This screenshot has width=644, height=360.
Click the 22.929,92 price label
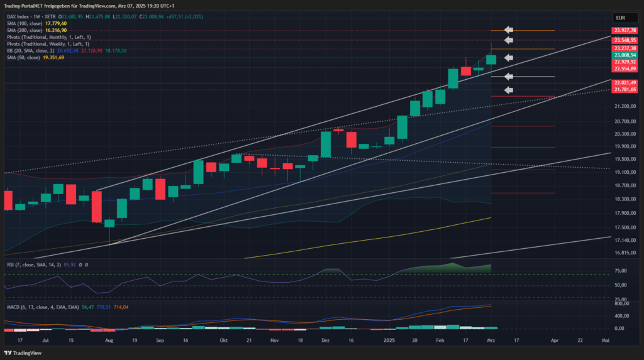coord(625,62)
